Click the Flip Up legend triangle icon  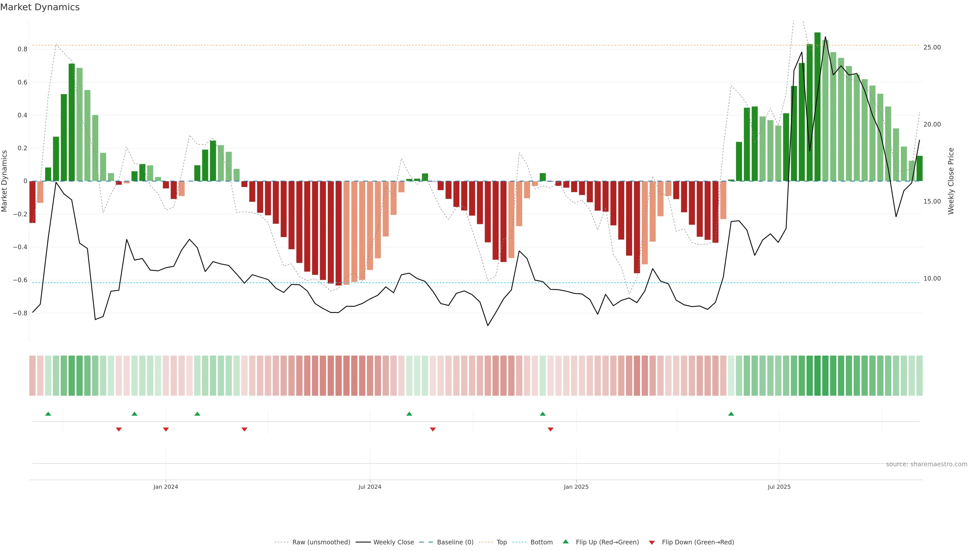click(x=565, y=542)
